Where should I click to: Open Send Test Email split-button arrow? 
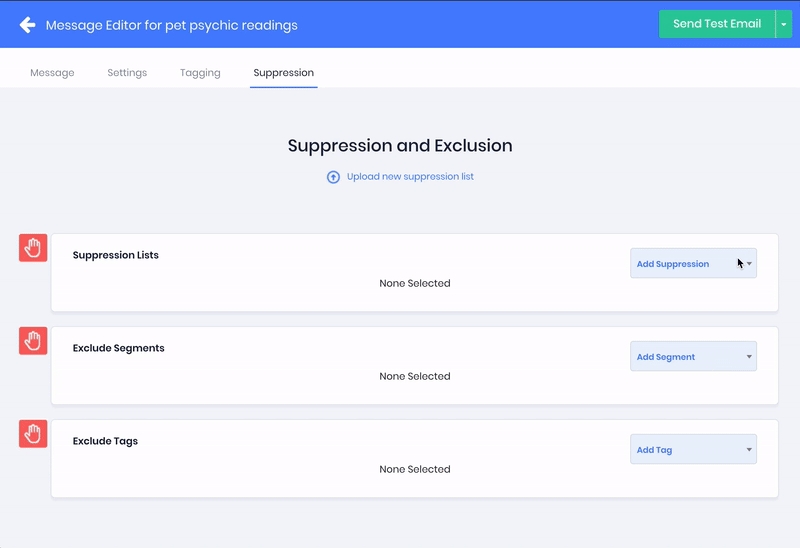783,25
